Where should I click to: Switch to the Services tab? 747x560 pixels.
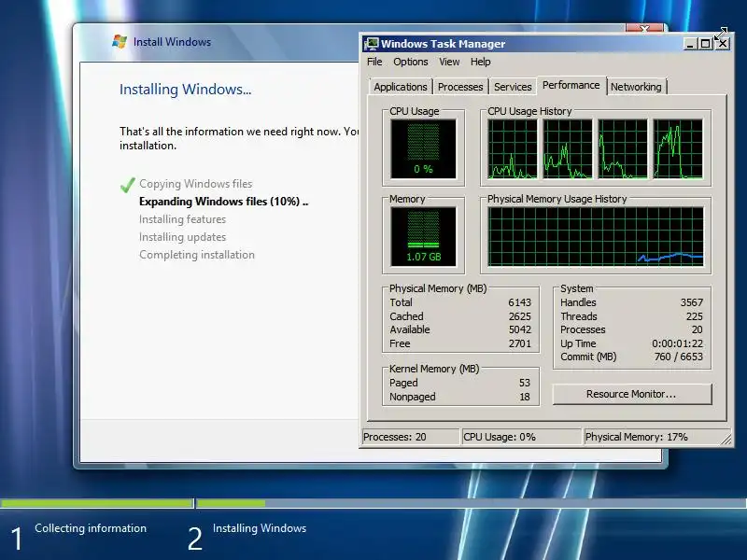pyautogui.click(x=513, y=87)
